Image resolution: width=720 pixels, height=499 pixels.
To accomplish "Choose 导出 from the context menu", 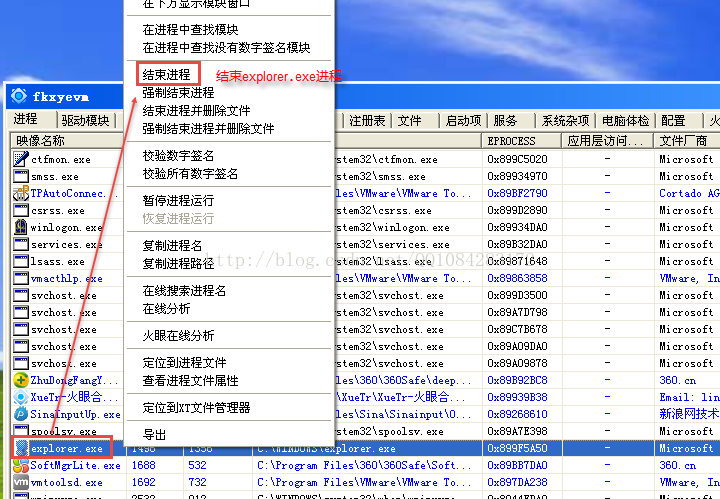I will [154, 435].
